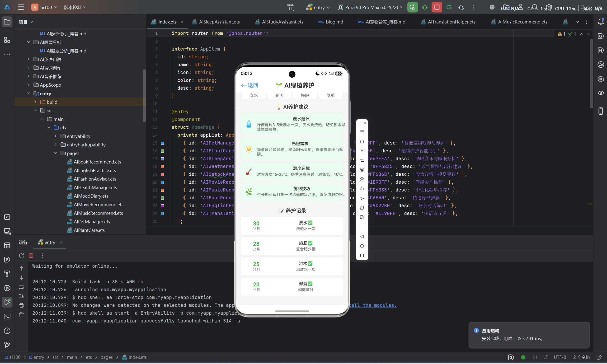Viewport: 607px width, 364px height.
Task: Expand the build folder
Action: pyautogui.click(x=35, y=102)
